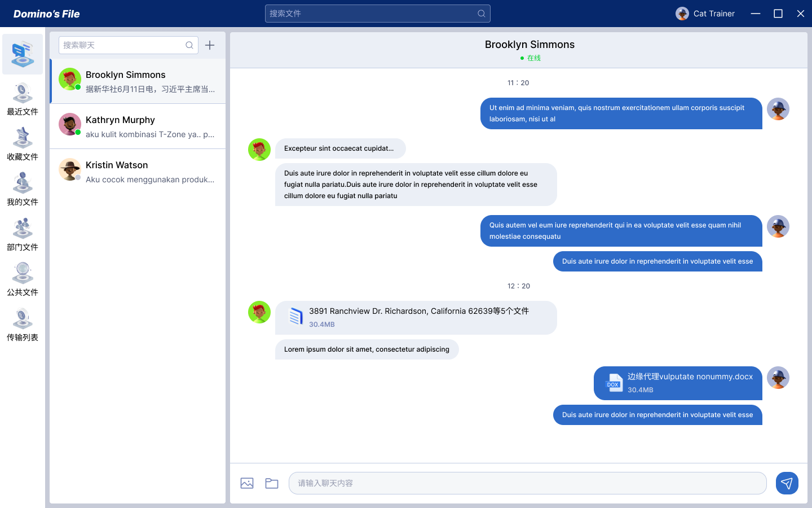Open 公共文件 public files
Image resolution: width=812 pixels, height=508 pixels.
click(x=23, y=280)
